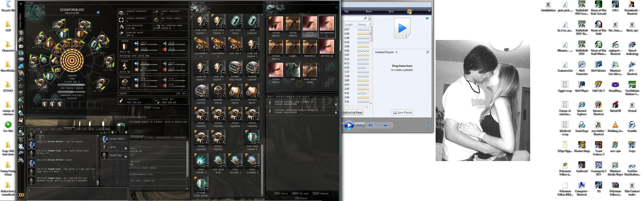Select the Team Fortress 2 desktop shortcut
Image resolution: width=644 pixels, height=201 pixels.
pos(598,148)
